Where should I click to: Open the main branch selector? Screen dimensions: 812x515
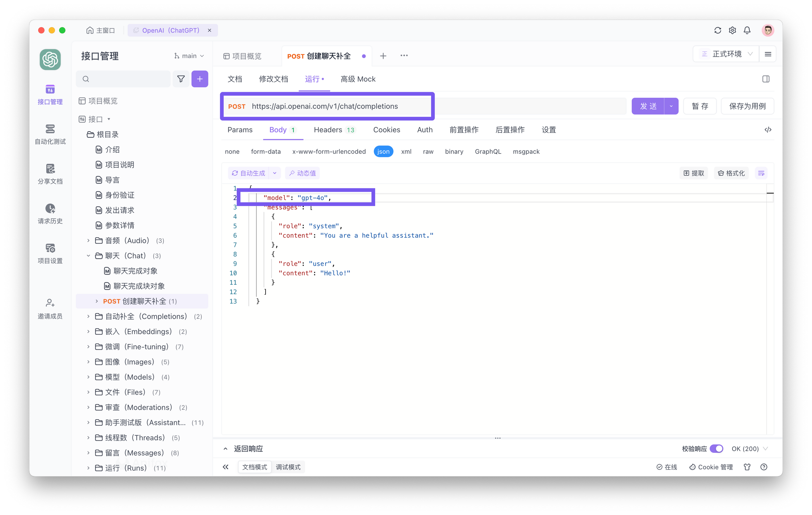click(x=188, y=55)
